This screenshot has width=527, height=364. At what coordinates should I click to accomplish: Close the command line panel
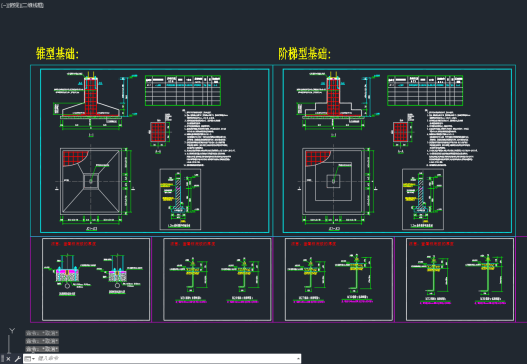tap(9, 359)
